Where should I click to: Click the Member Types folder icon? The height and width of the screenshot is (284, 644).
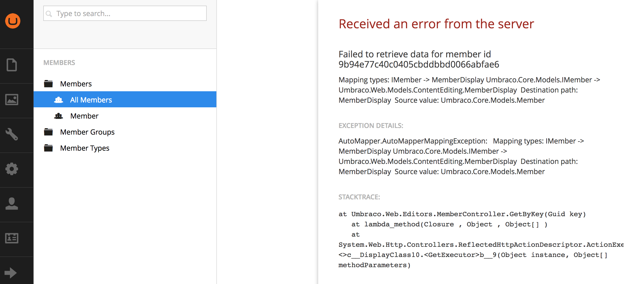coord(48,148)
